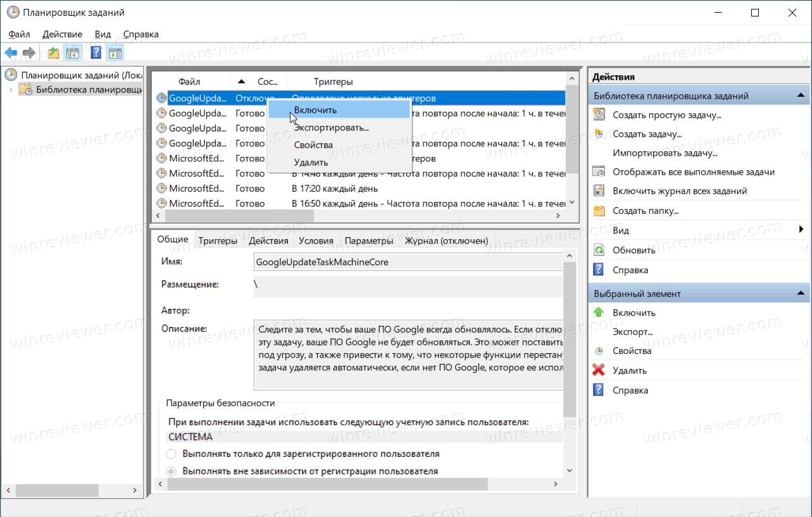Click the green arrow Включить icon in actions pane
This screenshot has width=812, height=517.
599,312
